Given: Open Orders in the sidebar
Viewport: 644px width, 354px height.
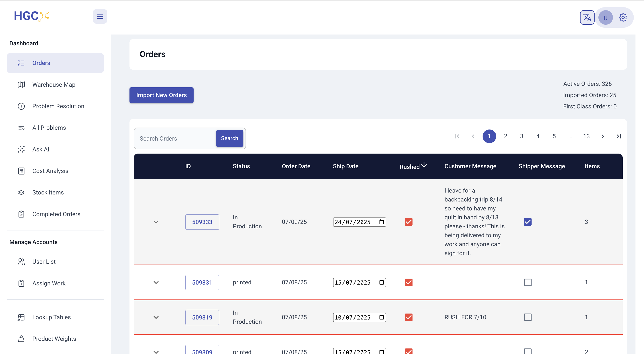Looking at the screenshot, I should click(55, 63).
